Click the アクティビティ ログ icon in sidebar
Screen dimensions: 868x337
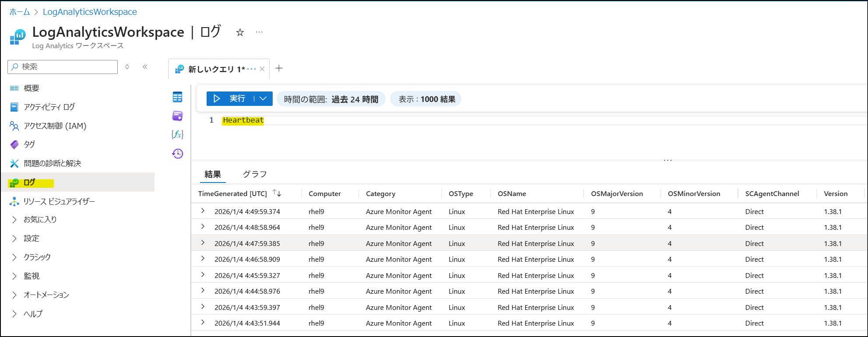[14, 107]
